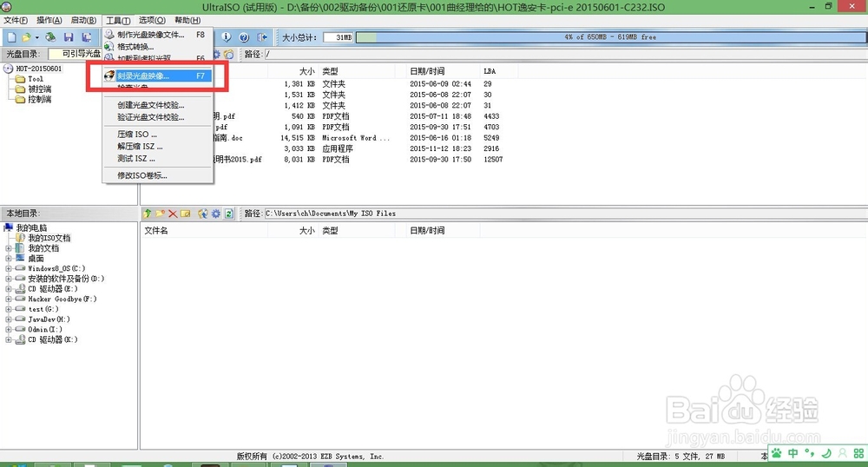Click the Help question mark toolbar icon
868x467 pixels.
click(244, 37)
